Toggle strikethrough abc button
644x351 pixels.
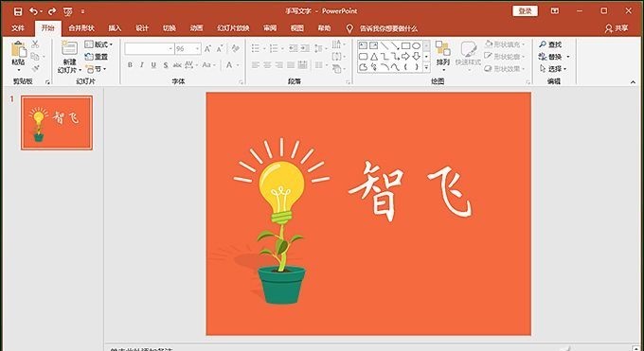(177, 65)
